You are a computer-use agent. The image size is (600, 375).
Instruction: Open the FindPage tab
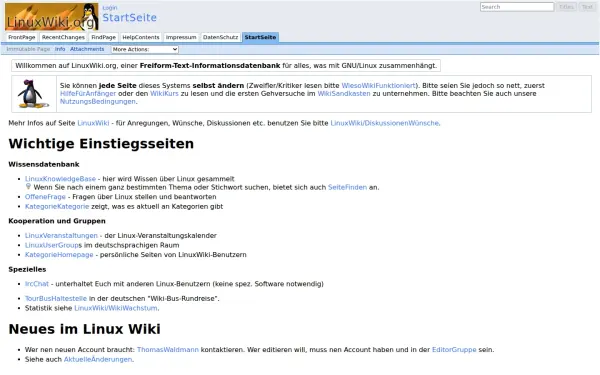click(x=103, y=37)
